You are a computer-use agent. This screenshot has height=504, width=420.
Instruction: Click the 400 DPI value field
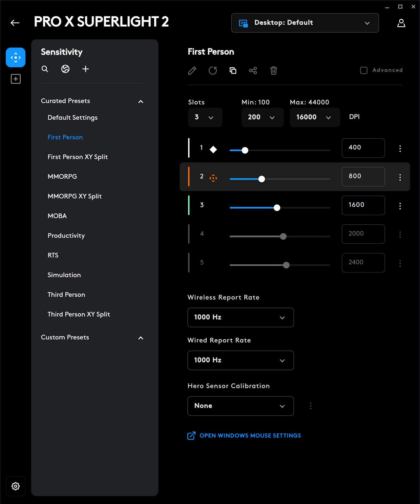(363, 148)
